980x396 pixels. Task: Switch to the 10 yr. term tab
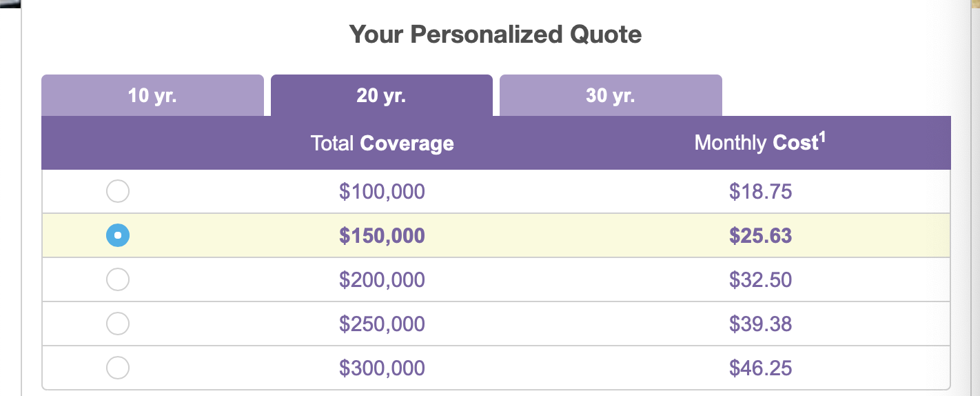pos(152,95)
